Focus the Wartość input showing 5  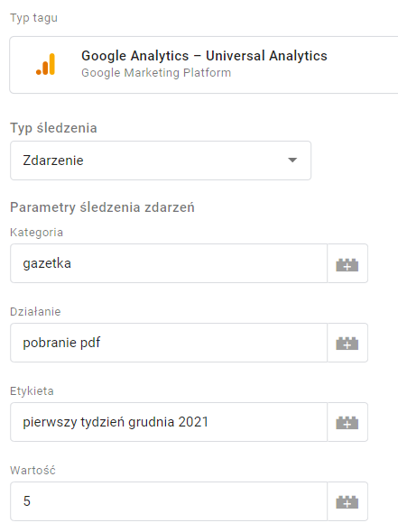169,502
